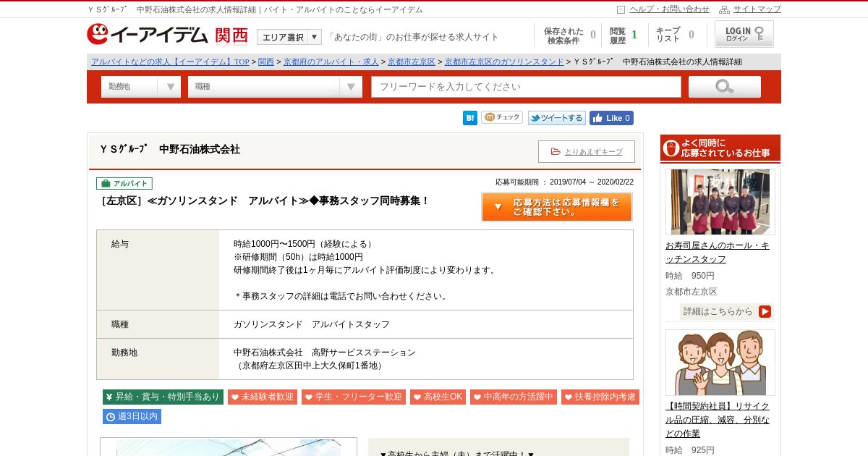This screenshot has height=456, width=868.
Task: Expand the 職種 dropdown
Action: click(x=275, y=87)
